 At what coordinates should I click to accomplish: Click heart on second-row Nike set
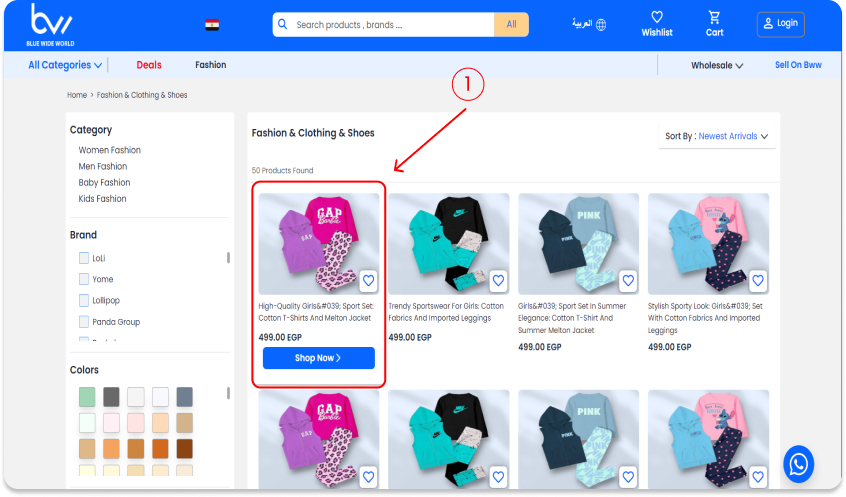coord(499,477)
